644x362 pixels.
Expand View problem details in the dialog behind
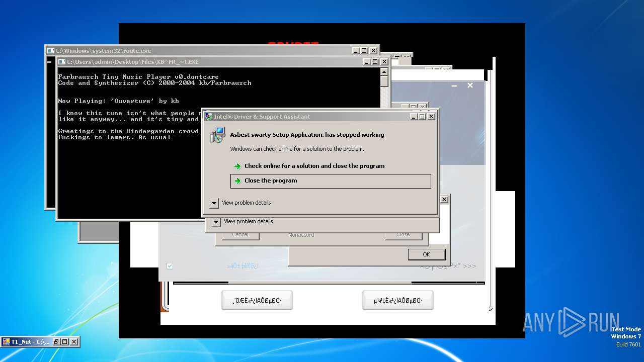click(x=216, y=222)
